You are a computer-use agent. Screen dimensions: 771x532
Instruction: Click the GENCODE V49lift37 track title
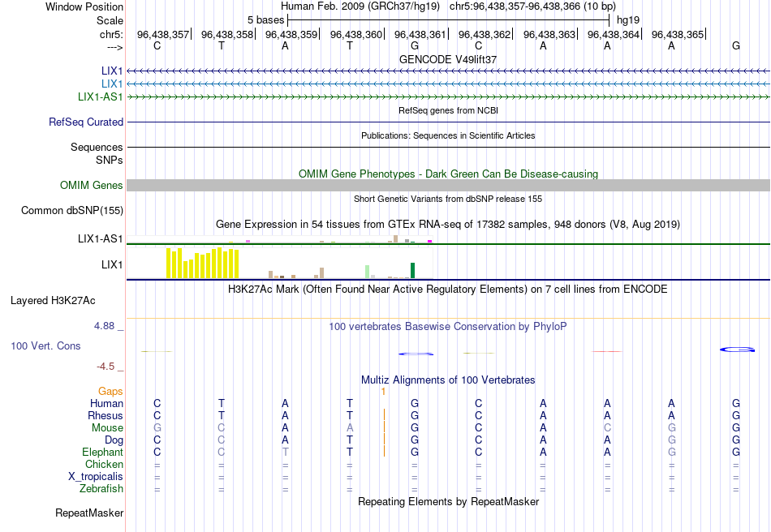click(x=448, y=59)
